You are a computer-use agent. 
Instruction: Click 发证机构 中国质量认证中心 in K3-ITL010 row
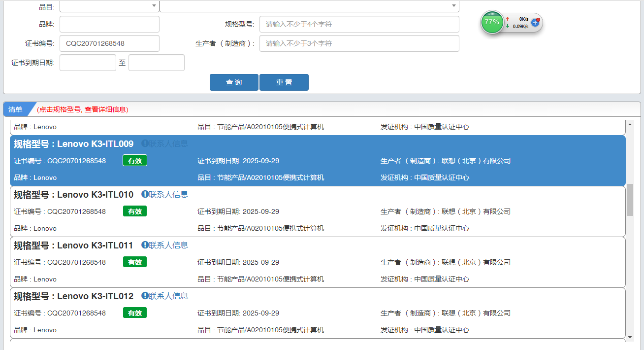[425, 228]
